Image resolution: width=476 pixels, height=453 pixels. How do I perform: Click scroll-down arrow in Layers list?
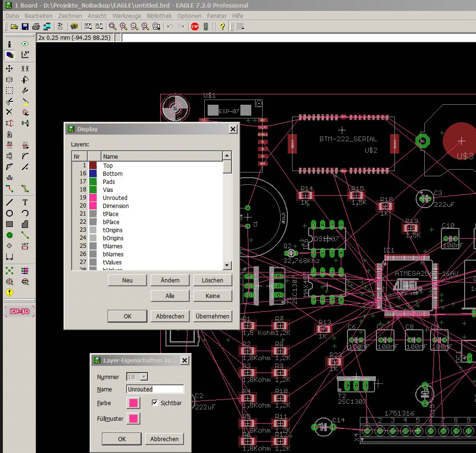pyautogui.click(x=227, y=265)
